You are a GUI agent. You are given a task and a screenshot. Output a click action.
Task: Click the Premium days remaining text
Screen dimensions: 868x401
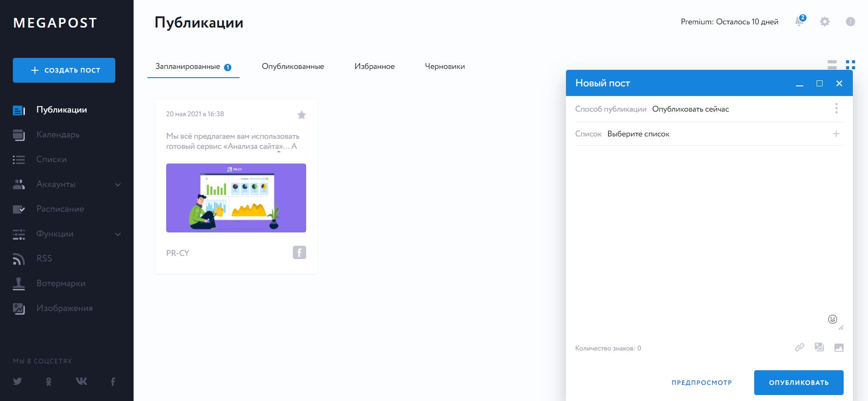[729, 22]
